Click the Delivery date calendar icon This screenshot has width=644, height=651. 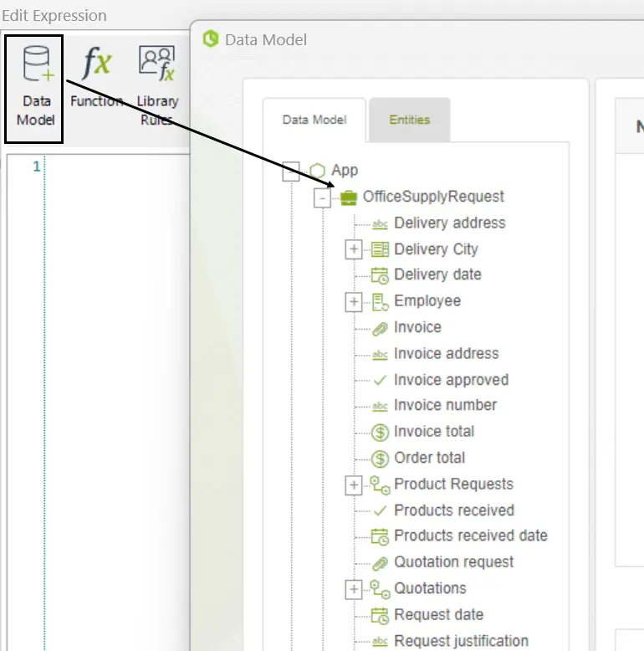point(379,275)
